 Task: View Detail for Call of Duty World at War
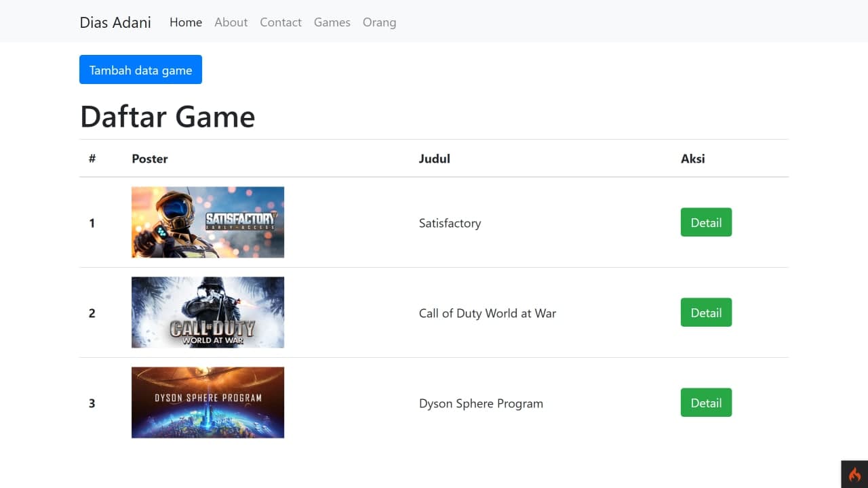pyautogui.click(x=706, y=312)
